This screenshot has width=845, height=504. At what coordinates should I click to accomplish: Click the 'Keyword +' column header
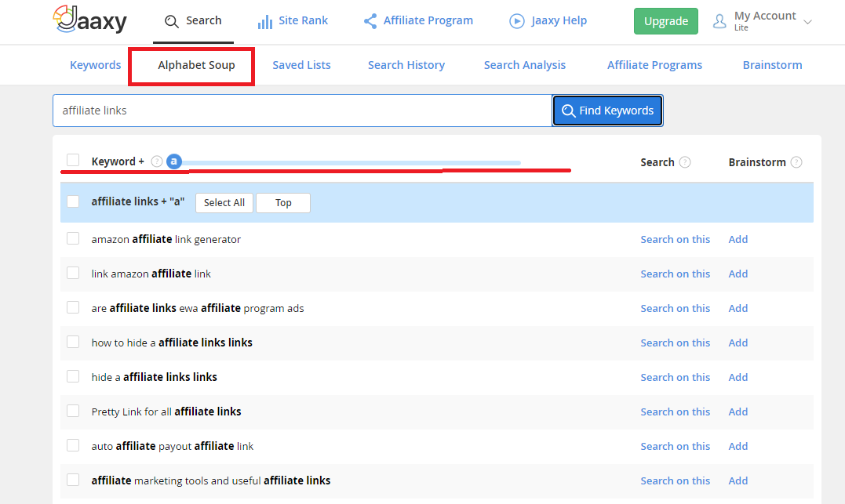[118, 161]
